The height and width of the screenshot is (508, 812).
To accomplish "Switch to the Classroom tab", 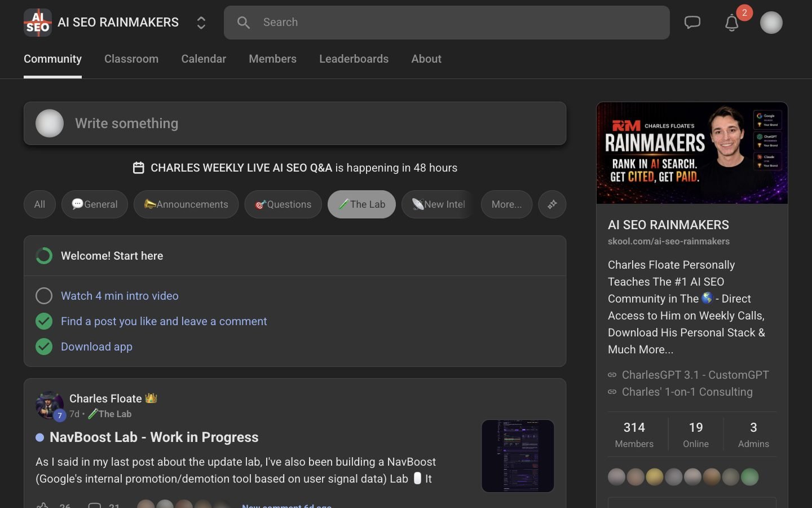I will pyautogui.click(x=131, y=59).
